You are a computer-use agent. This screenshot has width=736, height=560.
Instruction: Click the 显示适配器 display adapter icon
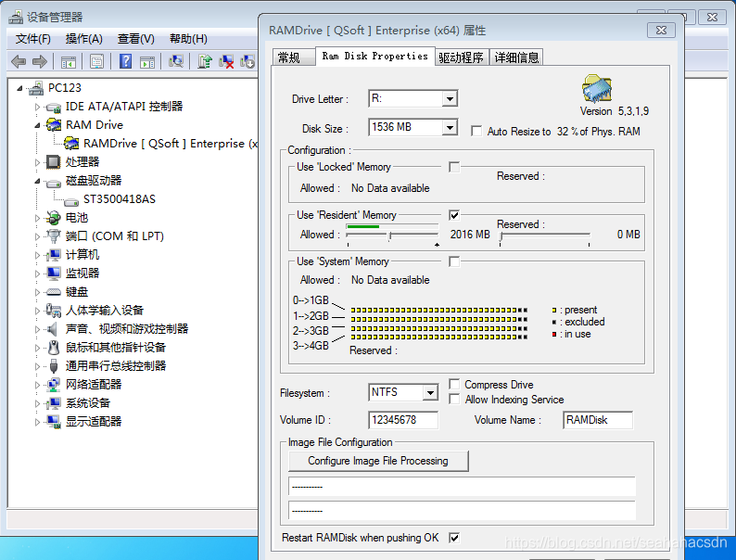(x=54, y=422)
